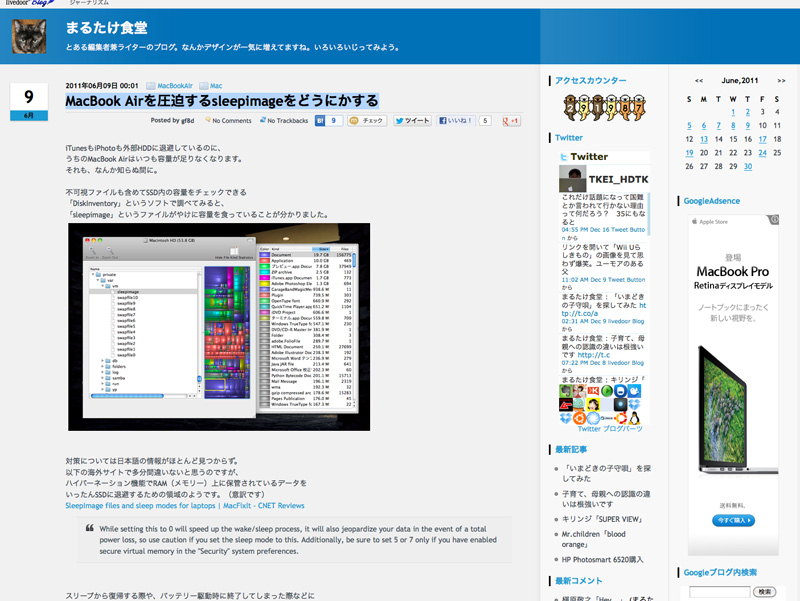
Task: Open the yellow cartoon woman face avatar
Action: (x=593, y=405)
